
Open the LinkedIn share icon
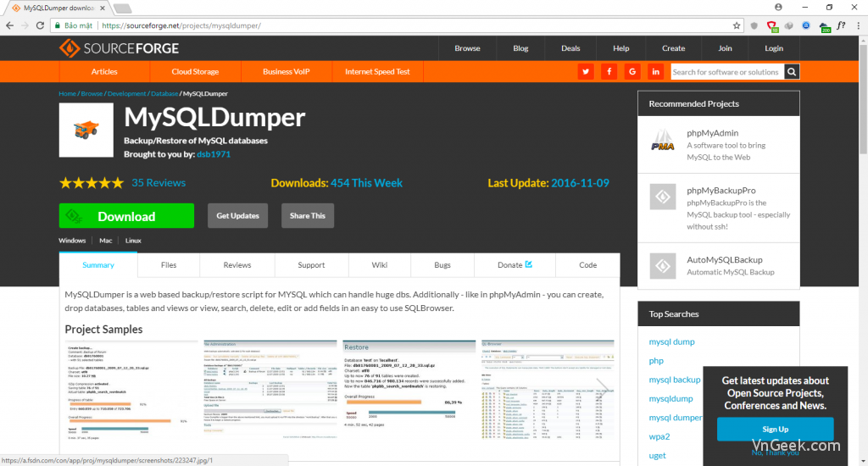tap(655, 71)
